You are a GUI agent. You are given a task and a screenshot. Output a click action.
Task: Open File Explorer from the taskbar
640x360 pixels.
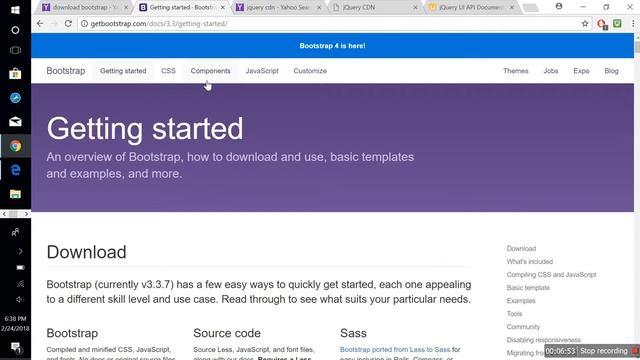(x=15, y=194)
